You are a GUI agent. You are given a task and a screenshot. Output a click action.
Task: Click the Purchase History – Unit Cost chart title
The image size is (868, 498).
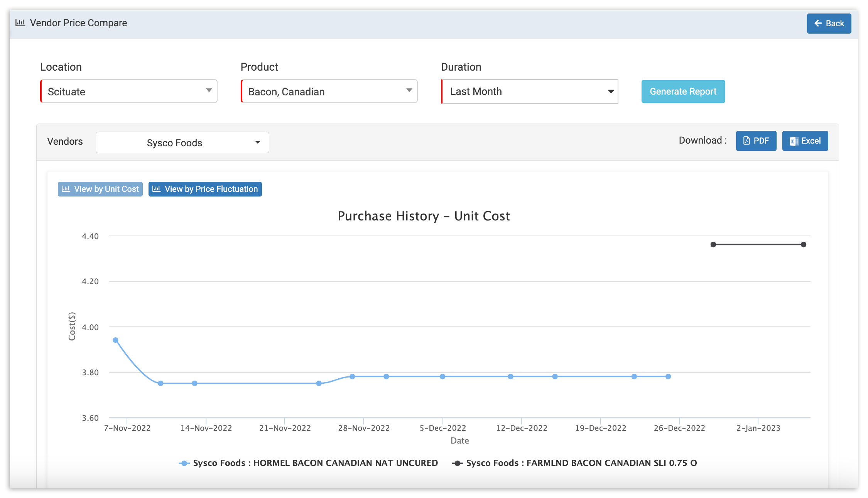(x=424, y=216)
